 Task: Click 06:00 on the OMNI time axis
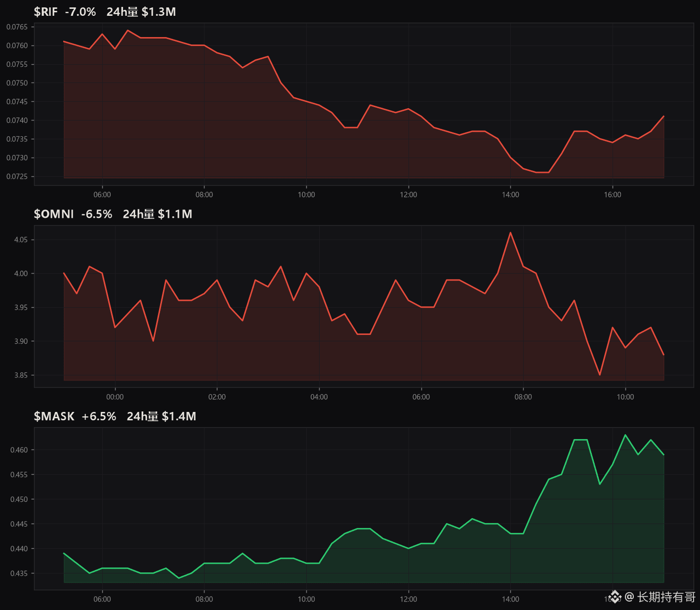[421, 397]
